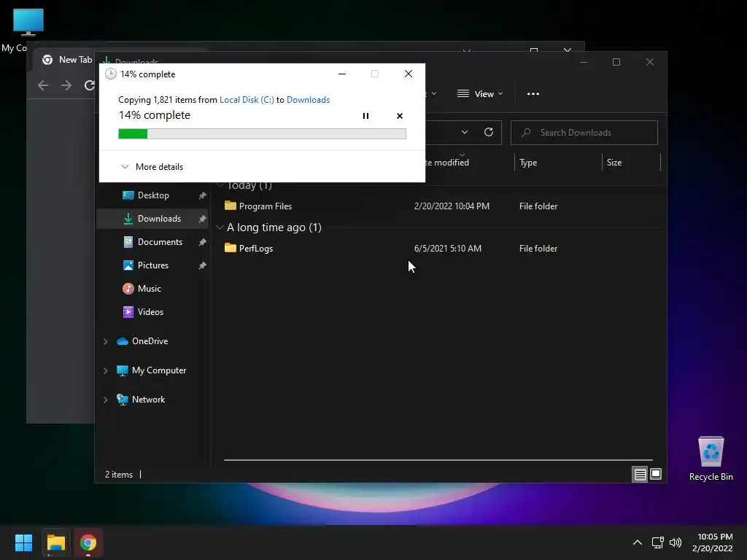Expand the OneDrive tree node
The width and height of the screenshot is (747, 560).
tap(105, 341)
